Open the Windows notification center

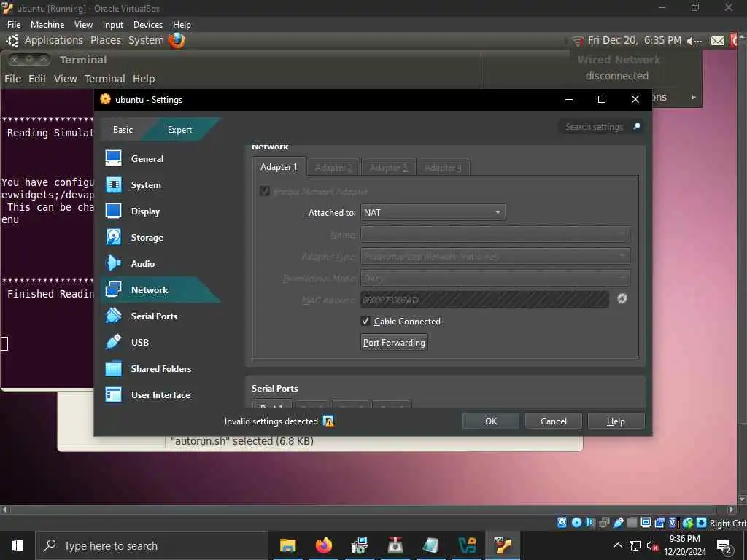point(724,546)
